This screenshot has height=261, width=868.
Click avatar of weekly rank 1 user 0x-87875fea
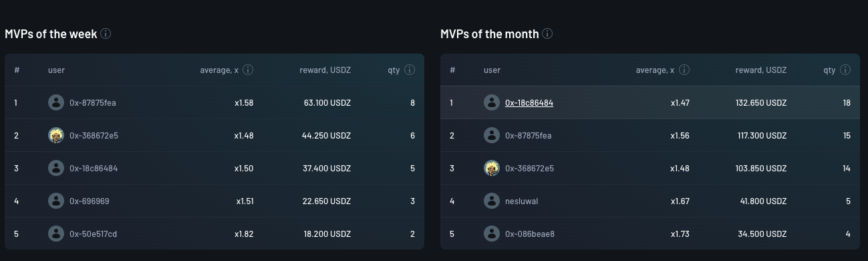pyautogui.click(x=56, y=102)
